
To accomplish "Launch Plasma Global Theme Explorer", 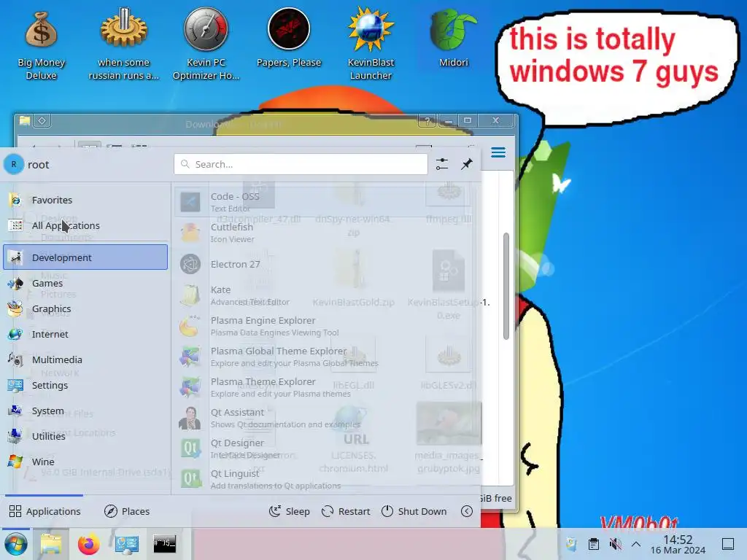I will coord(324,357).
